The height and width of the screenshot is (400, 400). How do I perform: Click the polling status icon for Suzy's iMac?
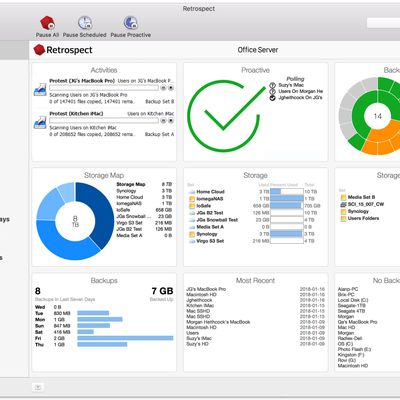coord(272,85)
